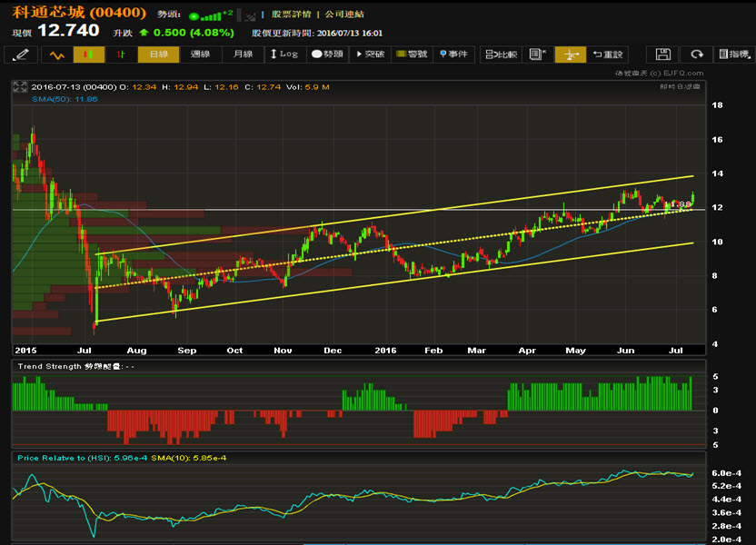
Task: Refresh the chart with the arrow icon
Action: coord(697,54)
